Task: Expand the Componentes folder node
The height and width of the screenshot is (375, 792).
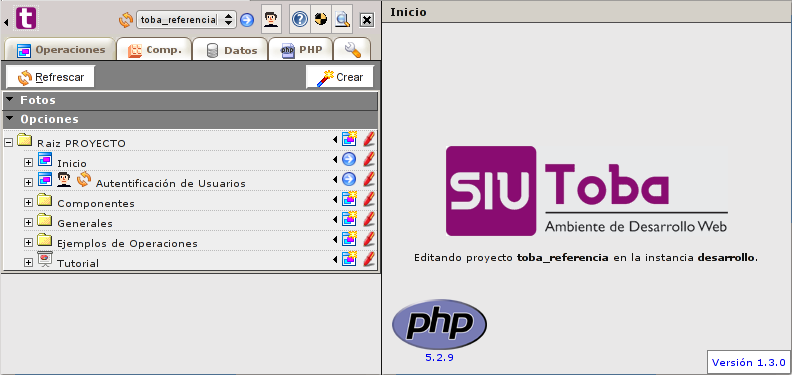Action: (x=29, y=203)
